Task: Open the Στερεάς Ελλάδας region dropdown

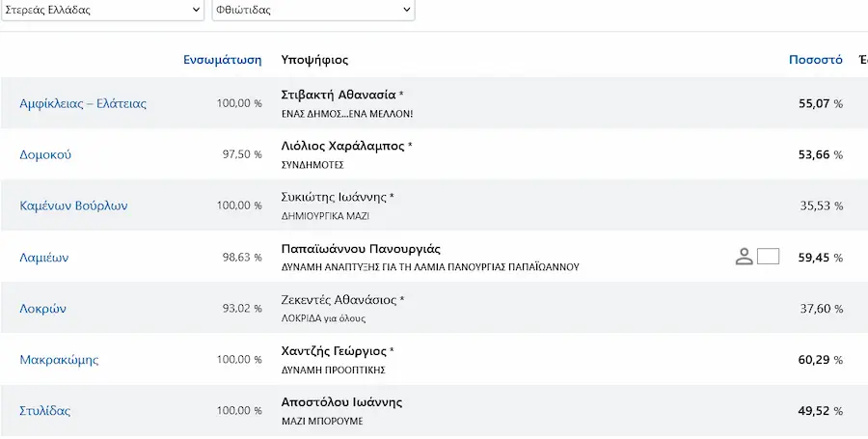Action: 102,10
